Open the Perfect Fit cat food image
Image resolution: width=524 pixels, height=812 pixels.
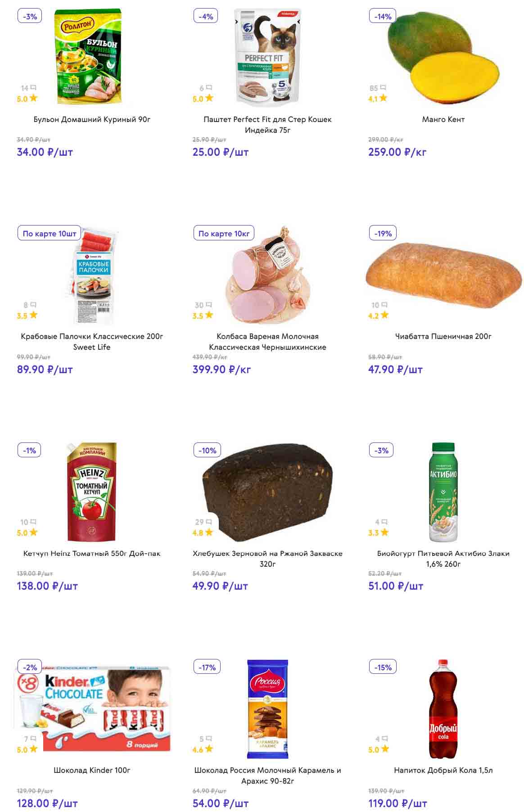pos(267,58)
